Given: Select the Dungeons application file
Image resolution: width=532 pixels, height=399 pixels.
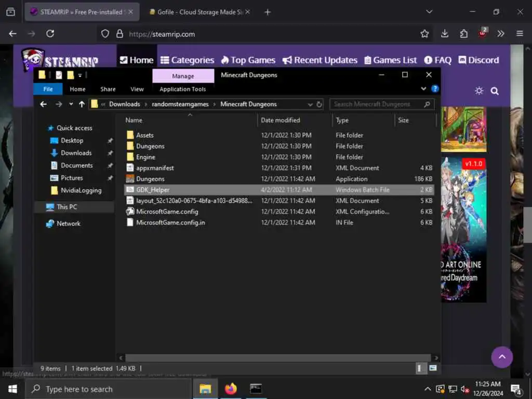Looking at the screenshot, I should coord(279,179).
